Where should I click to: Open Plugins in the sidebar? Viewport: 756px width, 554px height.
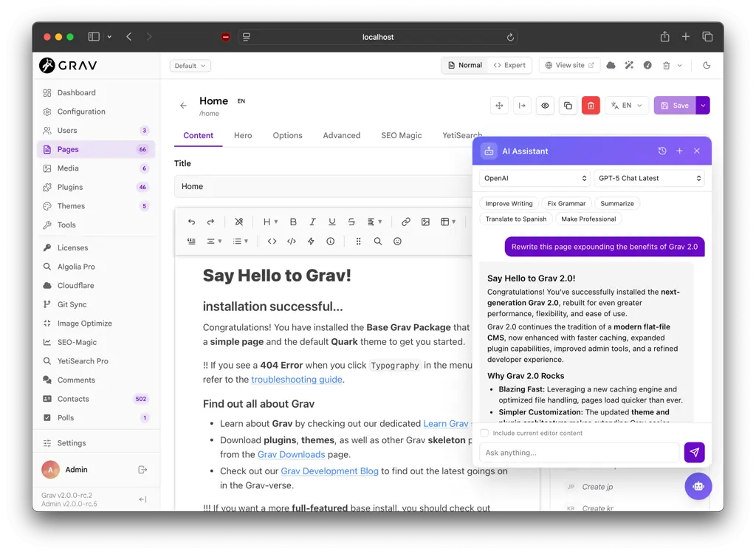[96, 187]
